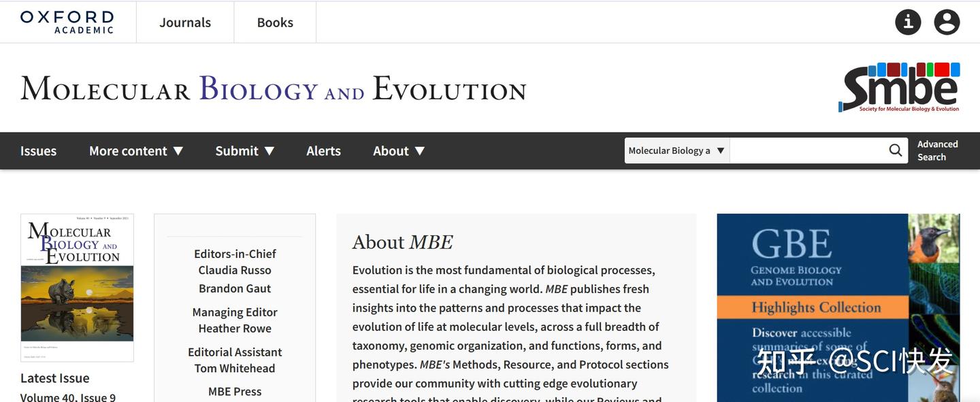Click the latest issue cover image
Screen dimensions: 980x402
[x=77, y=287]
